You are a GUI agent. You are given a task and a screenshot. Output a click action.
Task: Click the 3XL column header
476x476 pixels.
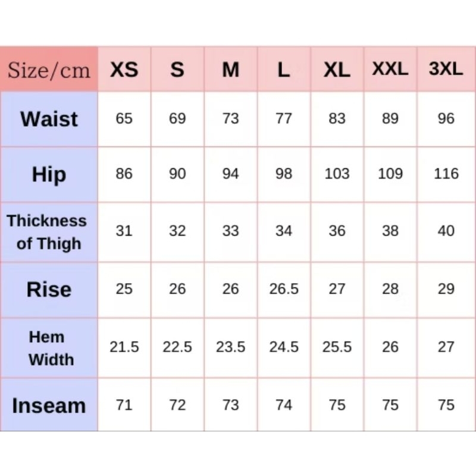[446, 69]
